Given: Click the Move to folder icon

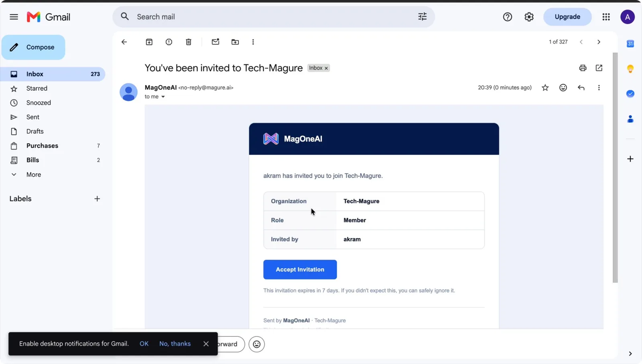Looking at the screenshot, I should (235, 42).
